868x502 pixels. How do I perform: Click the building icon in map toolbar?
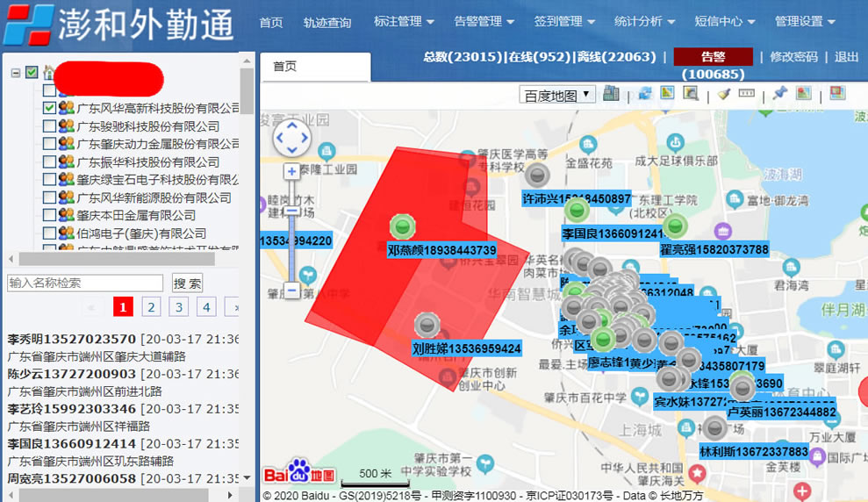point(611,94)
